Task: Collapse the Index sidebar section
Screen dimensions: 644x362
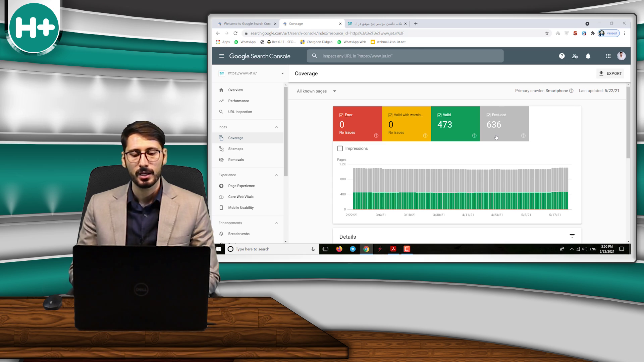Action: (x=276, y=127)
